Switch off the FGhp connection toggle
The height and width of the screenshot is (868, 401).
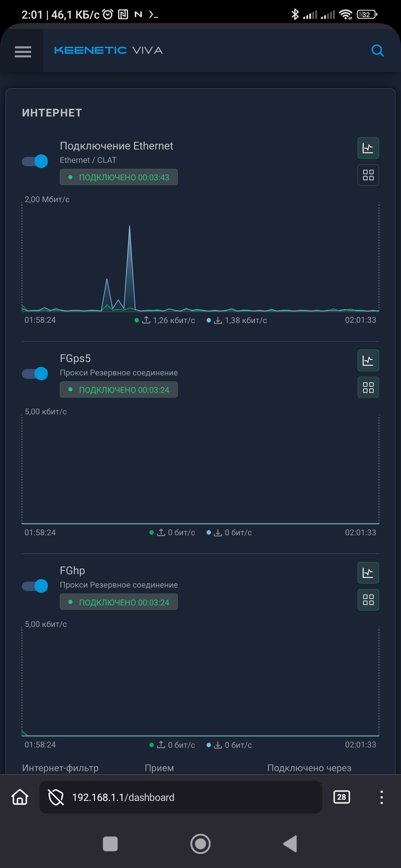click(35, 586)
